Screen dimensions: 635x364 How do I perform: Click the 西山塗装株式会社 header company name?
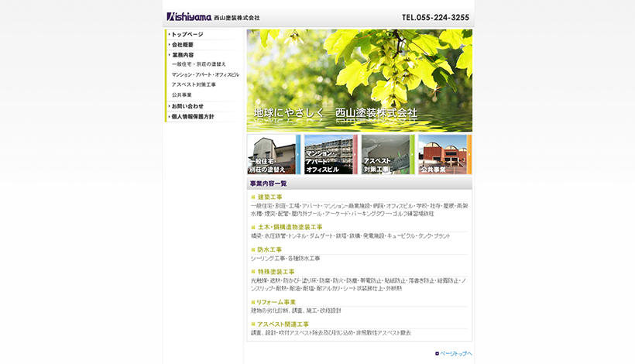236,18
